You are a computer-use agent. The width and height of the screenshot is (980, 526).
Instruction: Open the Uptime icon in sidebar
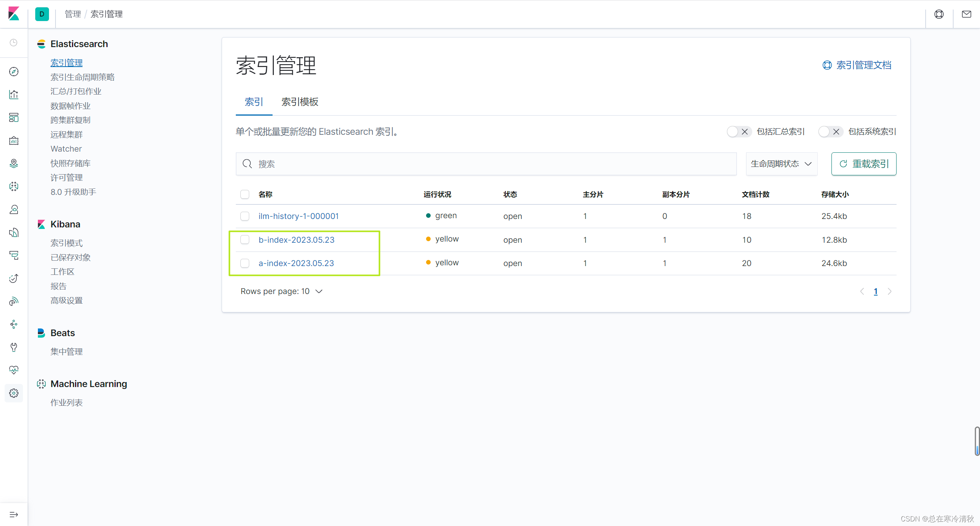tap(14, 278)
